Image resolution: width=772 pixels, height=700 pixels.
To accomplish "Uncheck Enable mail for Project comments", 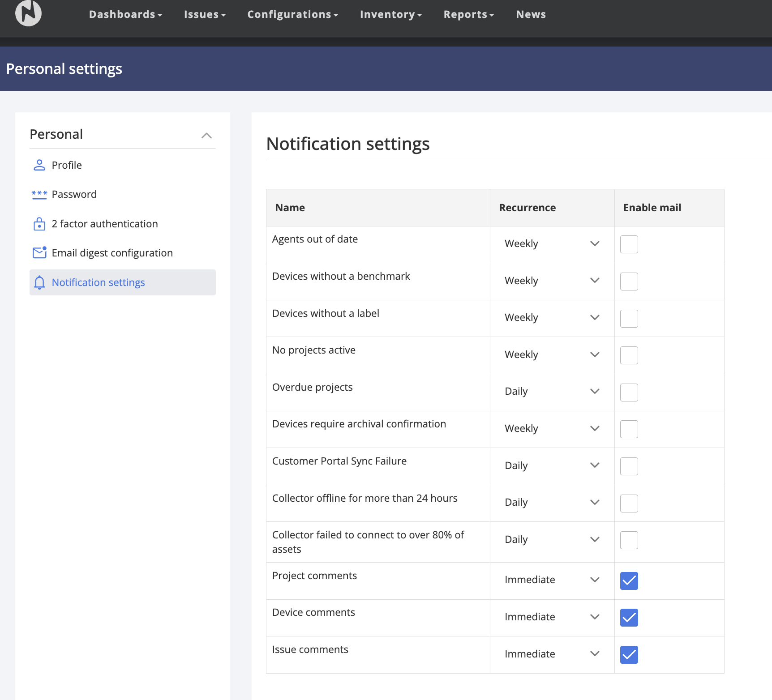I will click(629, 581).
